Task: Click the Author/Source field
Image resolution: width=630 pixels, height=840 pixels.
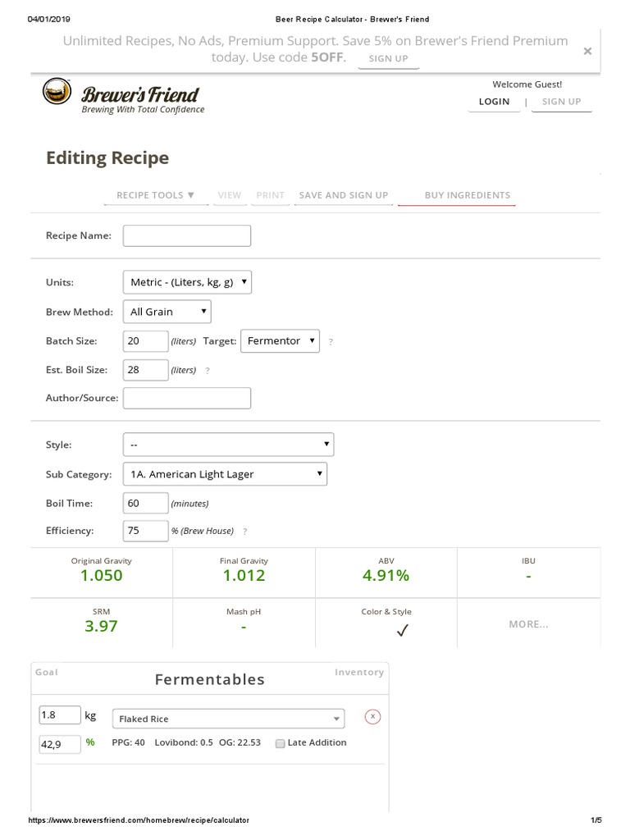Action: [x=187, y=398]
